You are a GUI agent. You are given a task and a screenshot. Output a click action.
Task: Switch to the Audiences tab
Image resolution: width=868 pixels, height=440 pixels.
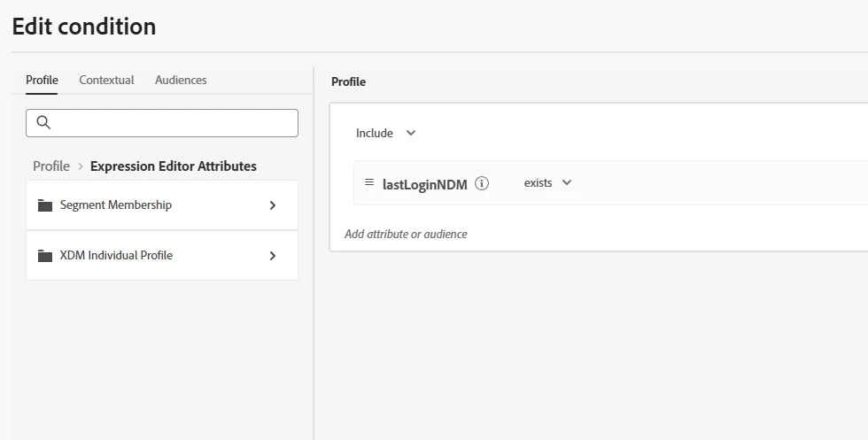[181, 80]
